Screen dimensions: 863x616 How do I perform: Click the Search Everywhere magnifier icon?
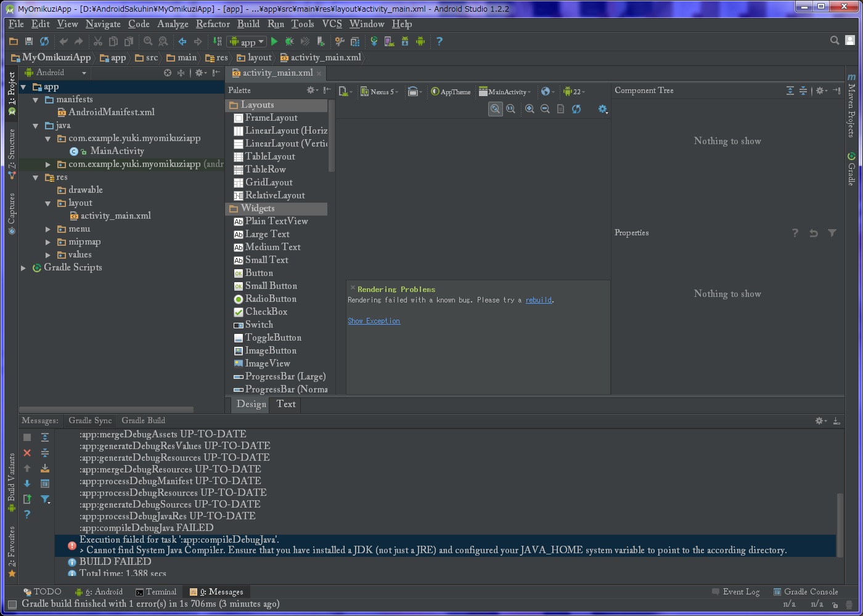(x=835, y=41)
